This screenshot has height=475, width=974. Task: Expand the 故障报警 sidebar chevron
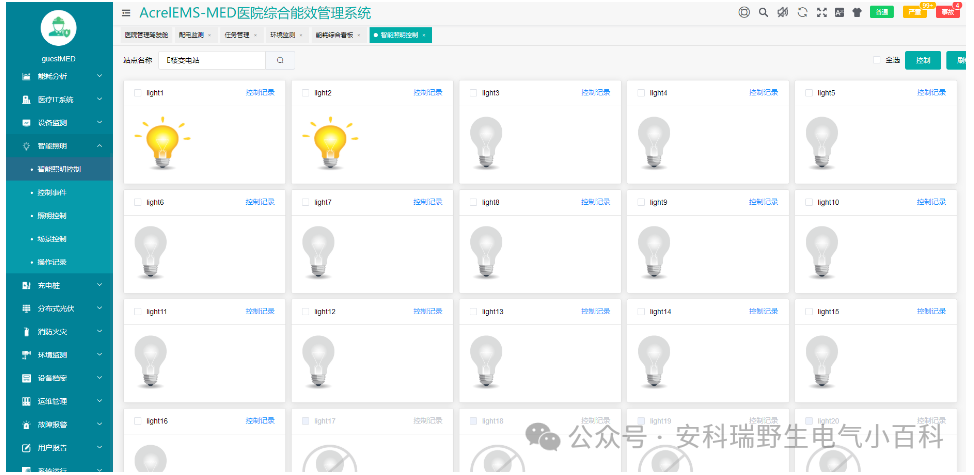point(99,425)
